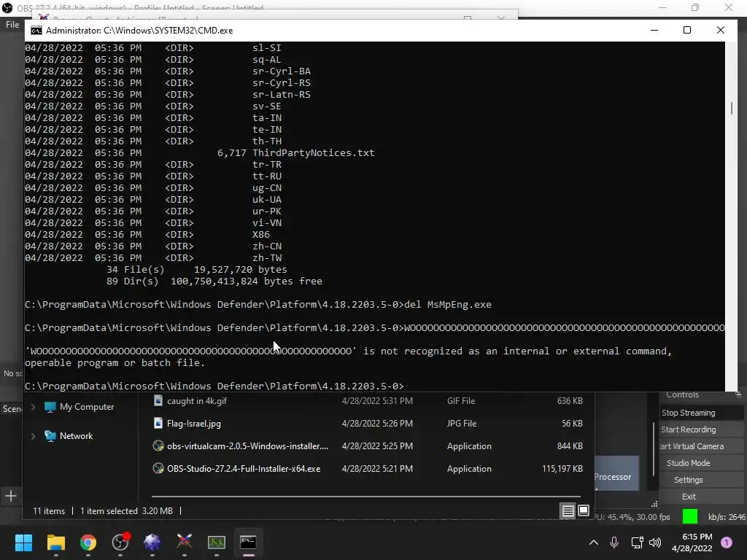
Task: Click the caught in 4k.gif file icon
Action: coord(158,401)
